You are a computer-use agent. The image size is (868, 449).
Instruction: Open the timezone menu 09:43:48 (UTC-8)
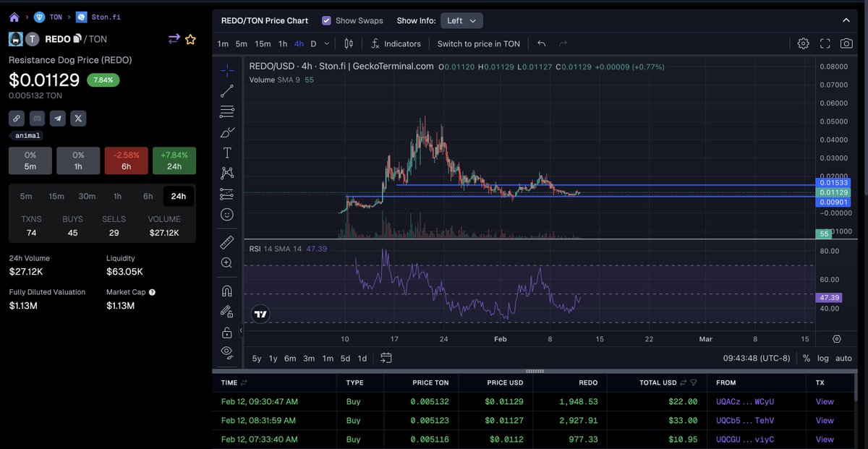tap(758, 358)
